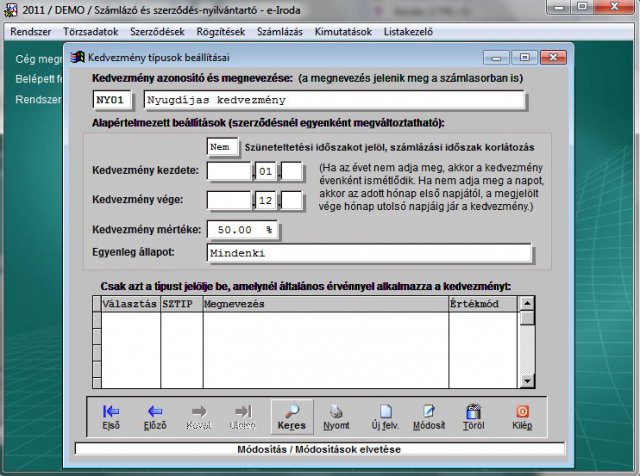Click the NY01 discount ID field
This screenshot has height=476, width=640.
114,100
